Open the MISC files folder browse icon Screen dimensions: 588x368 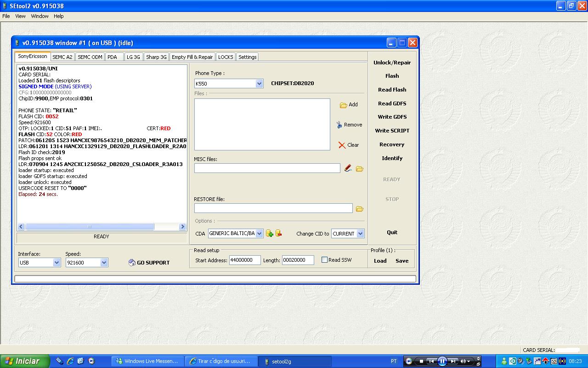(360, 169)
